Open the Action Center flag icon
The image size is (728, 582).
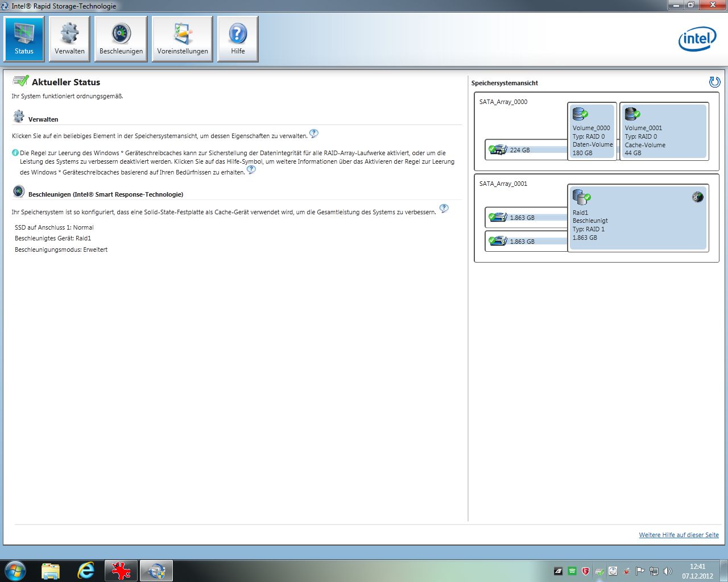(640, 571)
